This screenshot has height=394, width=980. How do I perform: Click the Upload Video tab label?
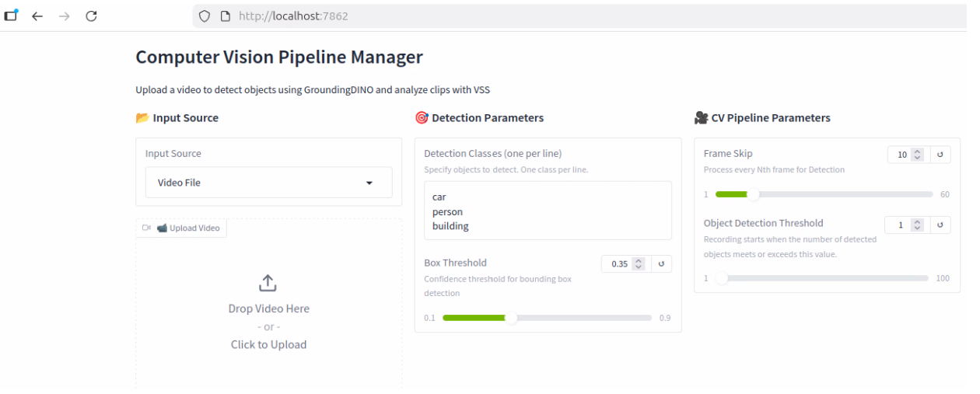point(187,228)
